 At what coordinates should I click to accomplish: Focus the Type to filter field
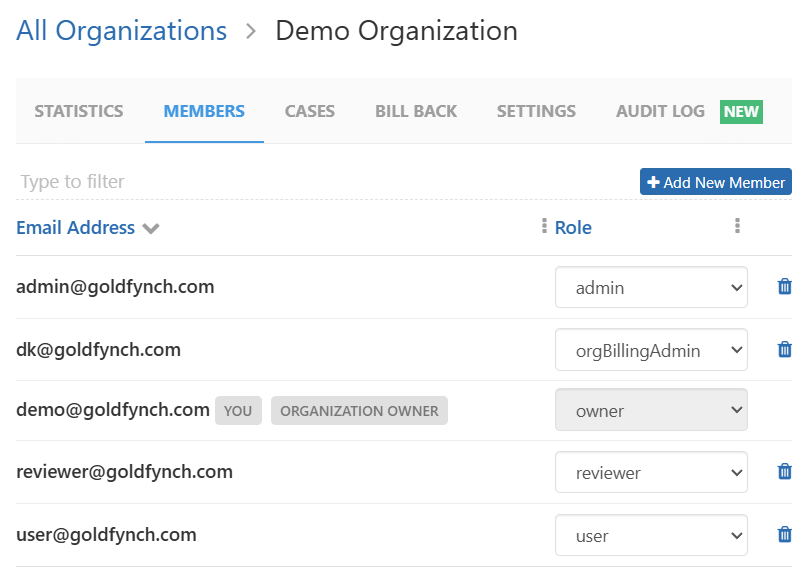point(325,181)
